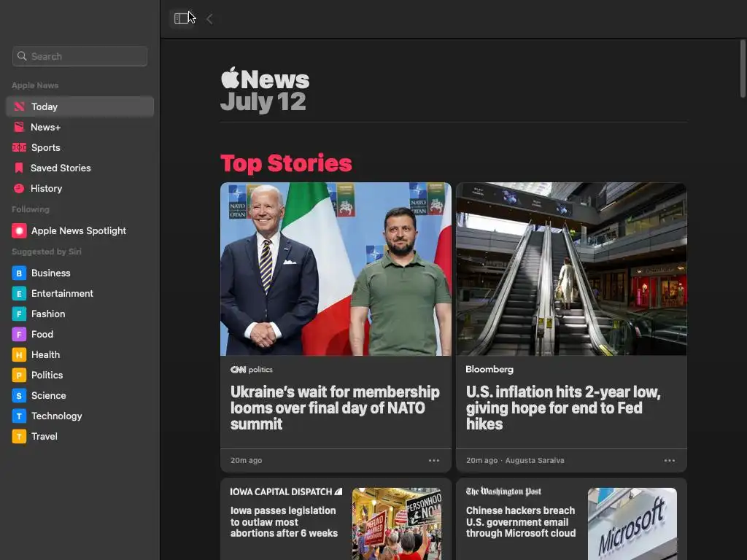Click the vertical scrollbar thumb
747x560 pixels.
(x=743, y=69)
